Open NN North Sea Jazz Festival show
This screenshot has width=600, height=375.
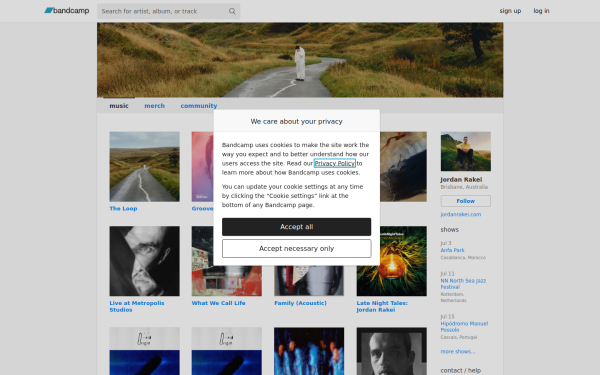click(463, 284)
